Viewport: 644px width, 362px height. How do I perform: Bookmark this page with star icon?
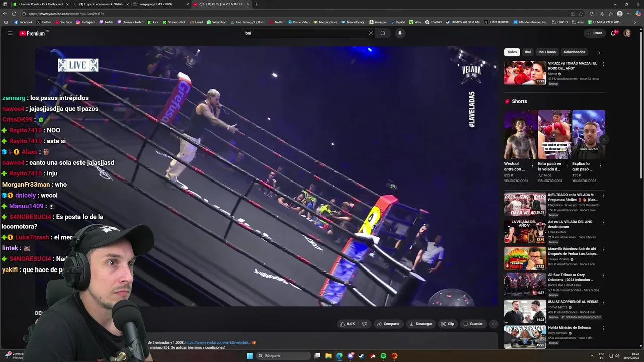tap(581, 14)
